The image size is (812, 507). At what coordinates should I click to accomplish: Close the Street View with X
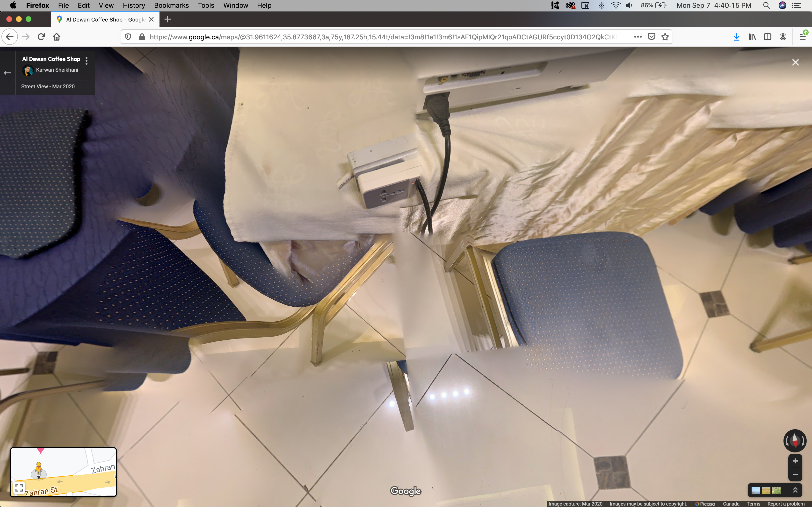click(795, 62)
